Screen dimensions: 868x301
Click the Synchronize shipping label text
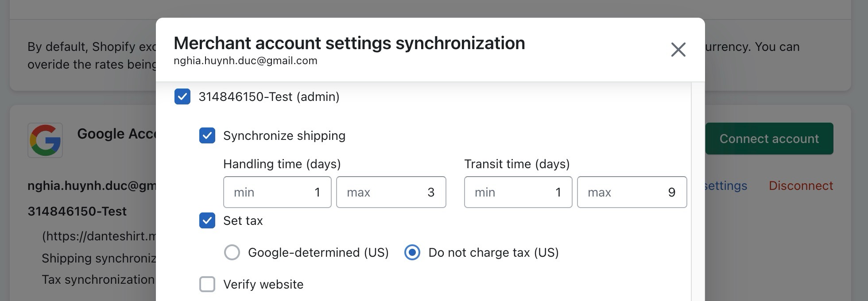[284, 135]
